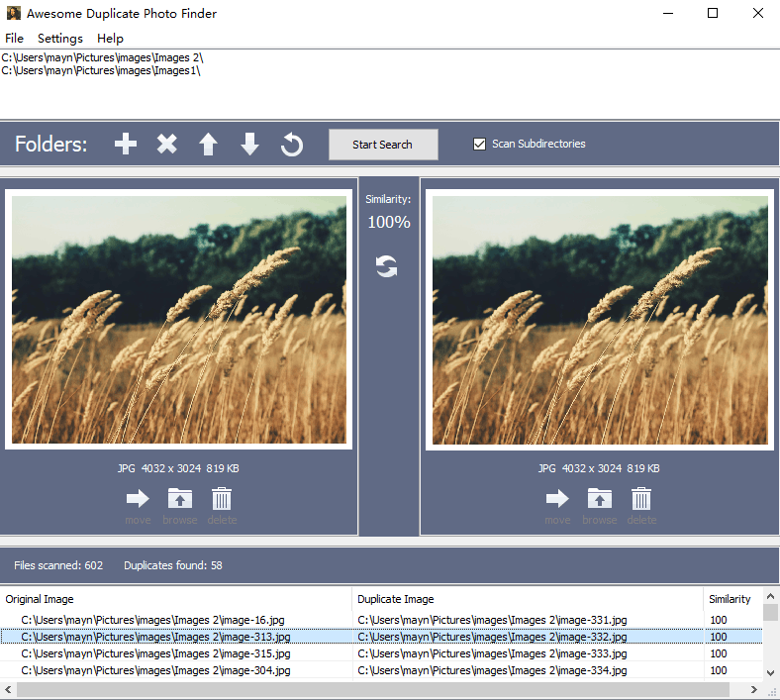Click the left image delete trash icon

pos(222,498)
